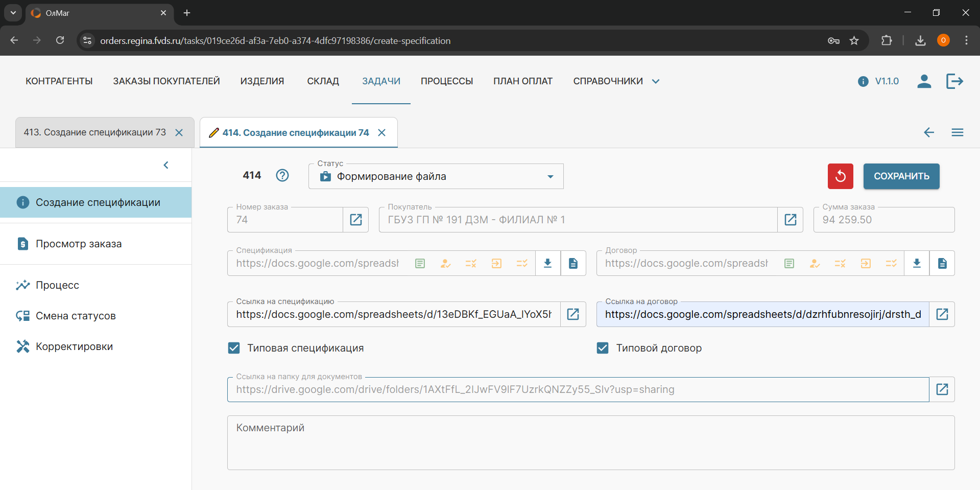
Task: Click document icon in Договор field
Action: (942, 263)
